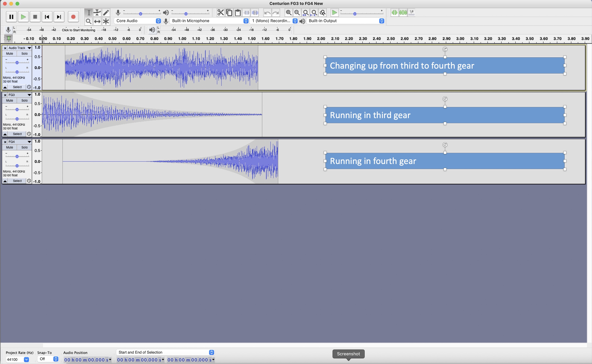This screenshot has width=592, height=364.
Task: Click the Paste clipboard icon
Action: pos(238,13)
